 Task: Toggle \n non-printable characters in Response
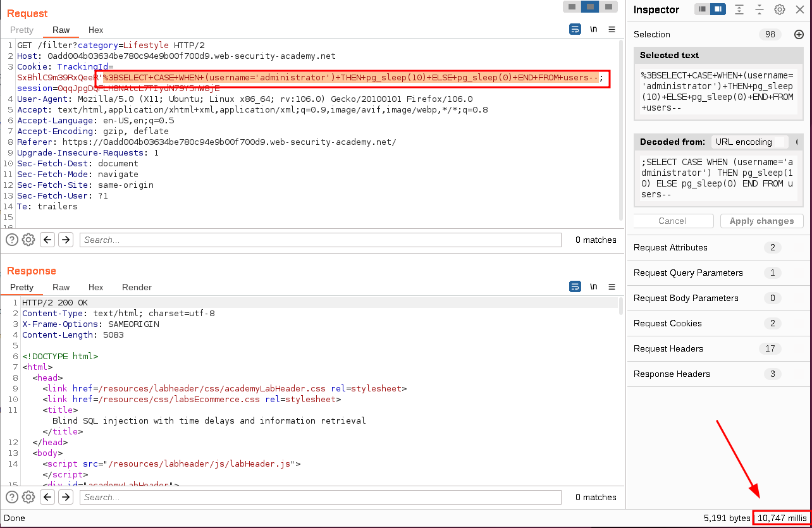click(593, 287)
